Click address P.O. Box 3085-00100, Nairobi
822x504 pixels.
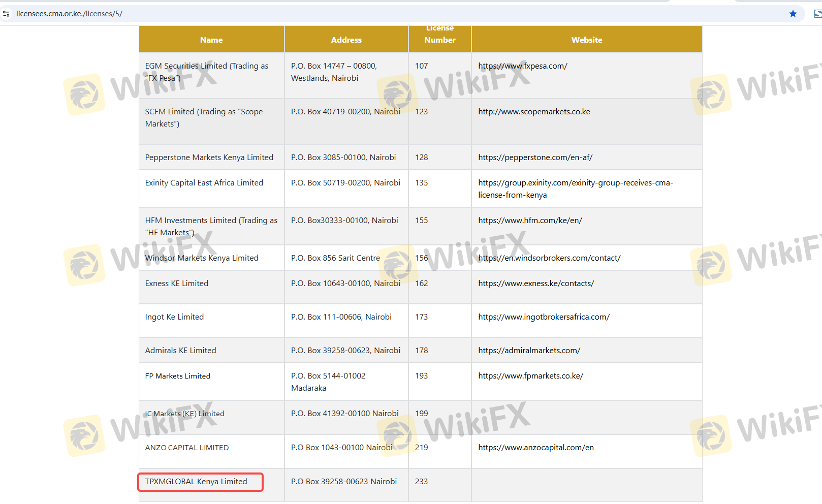(x=343, y=157)
